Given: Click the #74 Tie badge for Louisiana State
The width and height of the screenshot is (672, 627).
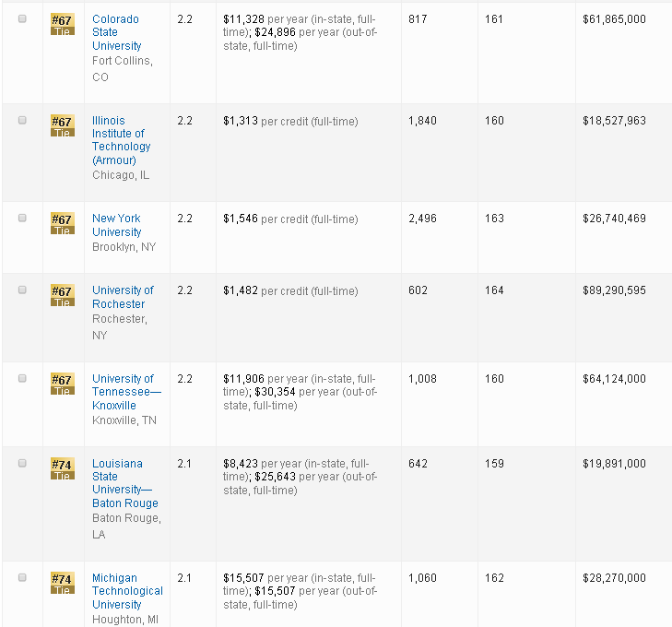Looking at the screenshot, I should tap(62, 469).
